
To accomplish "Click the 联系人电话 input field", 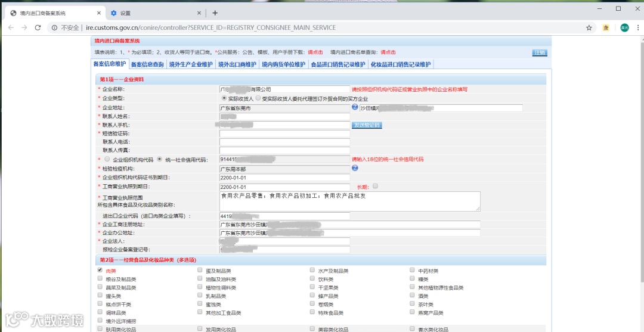I will [x=284, y=142].
